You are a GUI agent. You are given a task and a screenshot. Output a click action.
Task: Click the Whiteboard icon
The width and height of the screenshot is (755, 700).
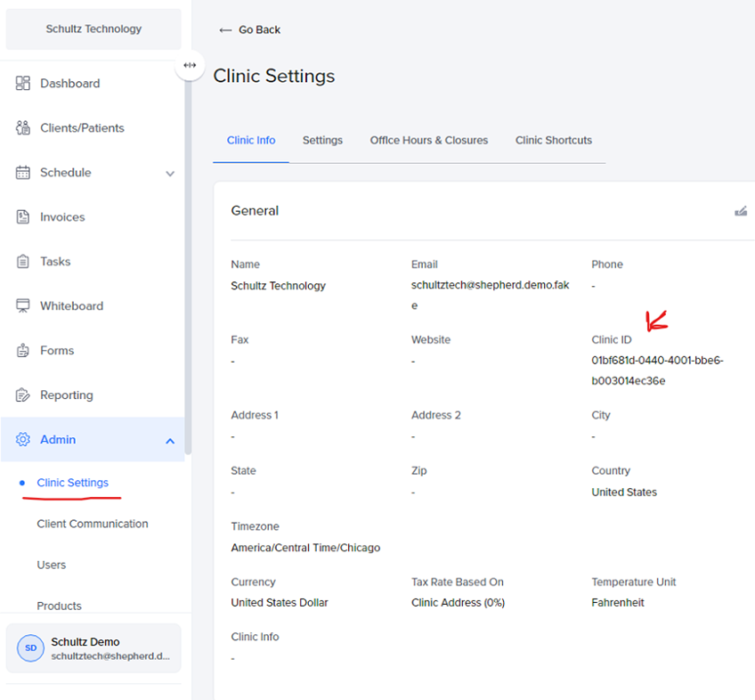(23, 306)
